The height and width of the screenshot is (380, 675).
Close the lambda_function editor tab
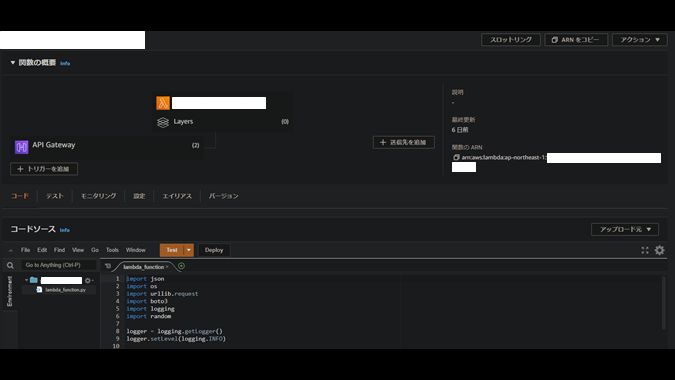click(x=167, y=267)
